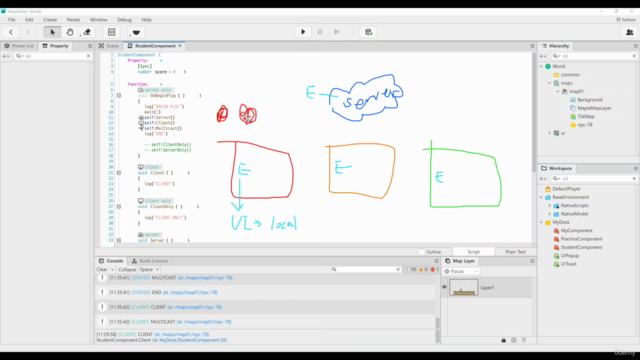This screenshot has height=360, width=640.
Task: Collapse the maps node in Hierarchy
Action: 550,83
